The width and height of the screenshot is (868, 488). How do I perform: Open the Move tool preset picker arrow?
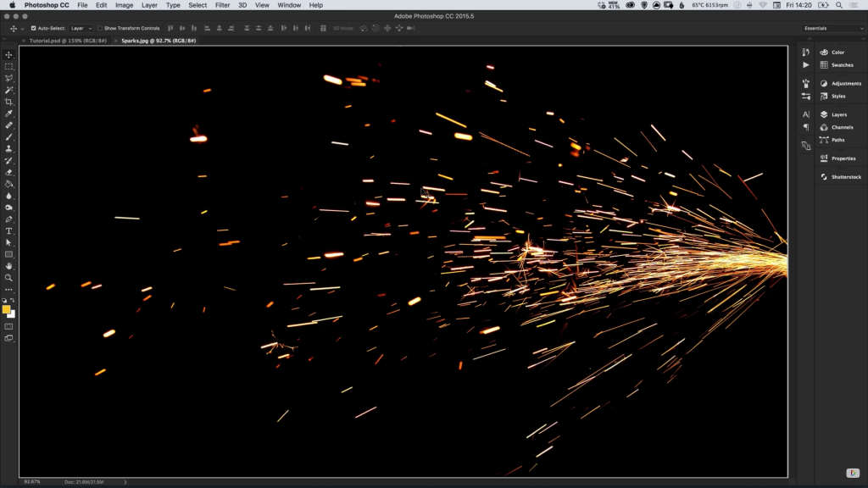tap(22, 28)
